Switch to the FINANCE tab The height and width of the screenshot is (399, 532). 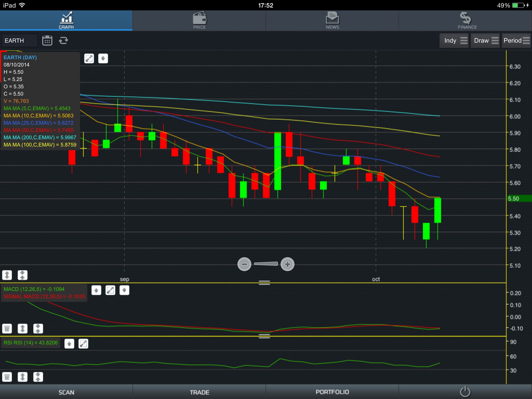[465, 20]
